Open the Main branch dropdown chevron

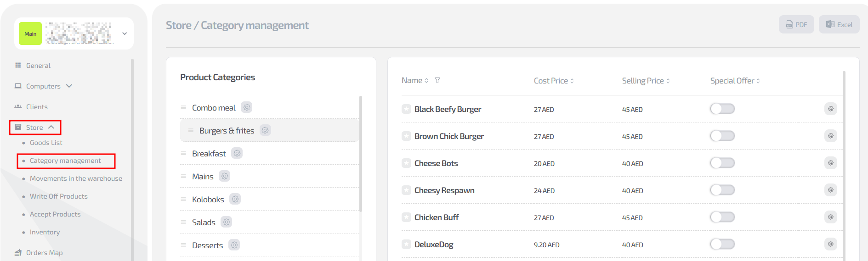pos(125,33)
